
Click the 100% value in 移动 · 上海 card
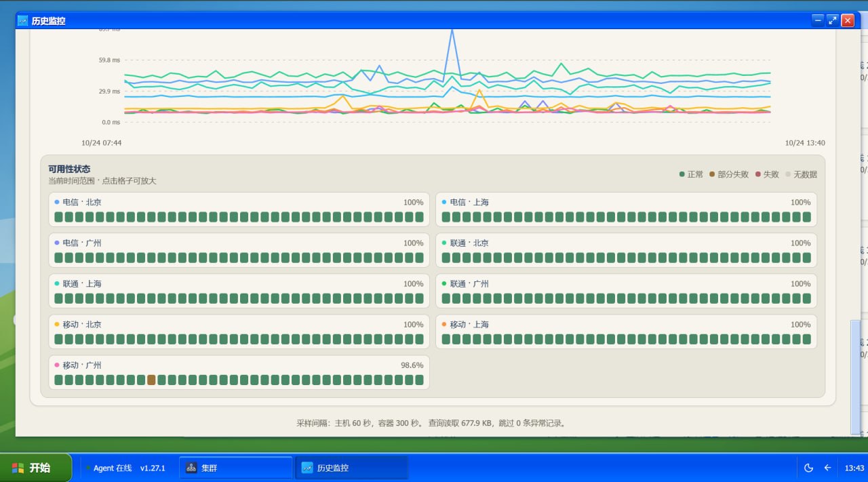[800, 324]
